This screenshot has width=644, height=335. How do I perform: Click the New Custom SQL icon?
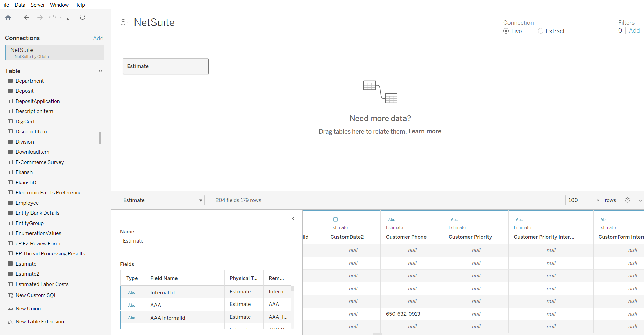tap(11, 295)
